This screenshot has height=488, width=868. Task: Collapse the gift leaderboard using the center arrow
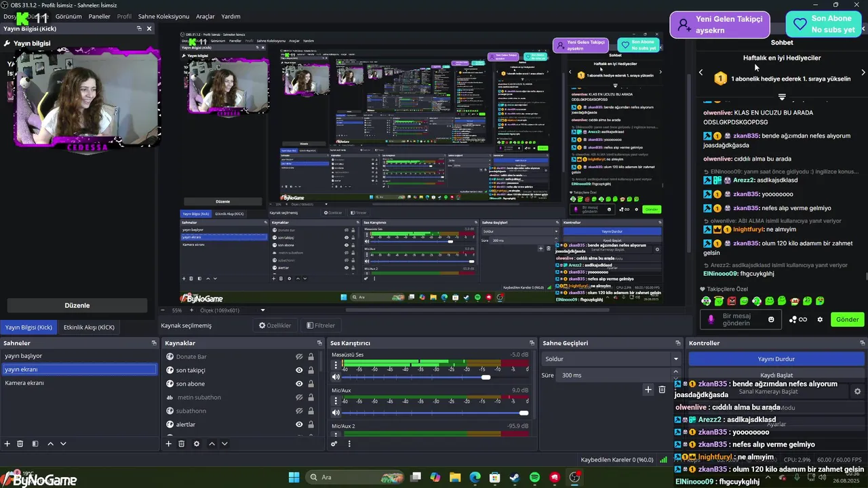tap(782, 97)
